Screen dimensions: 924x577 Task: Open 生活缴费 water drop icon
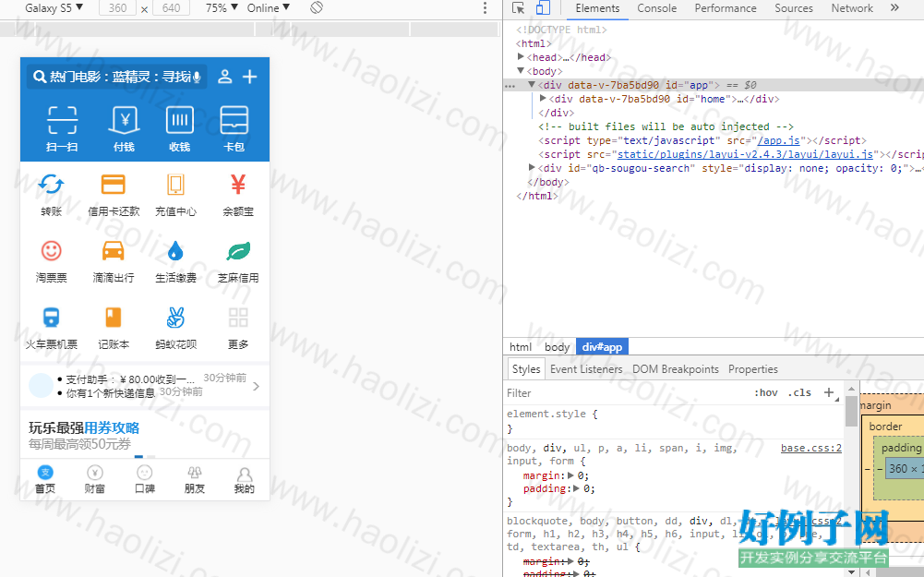point(175,251)
